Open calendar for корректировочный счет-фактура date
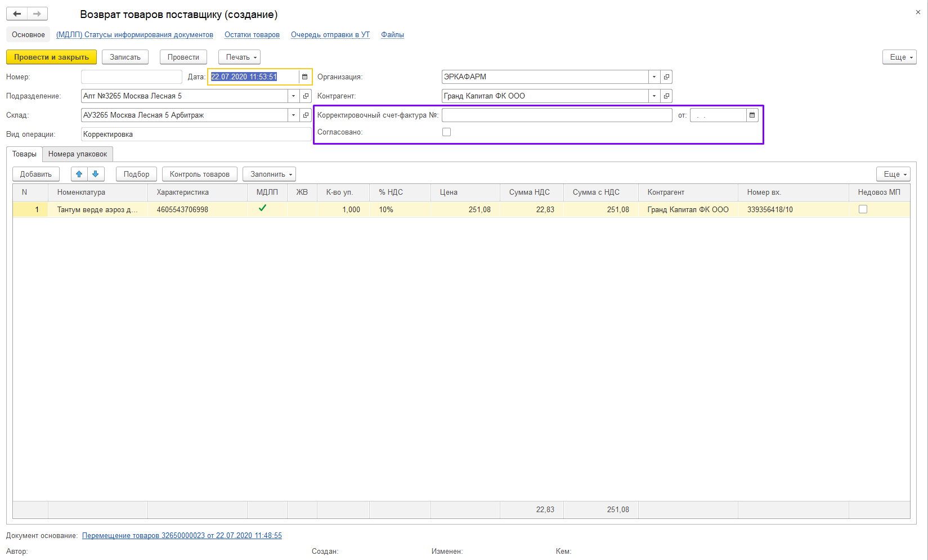 (x=752, y=115)
